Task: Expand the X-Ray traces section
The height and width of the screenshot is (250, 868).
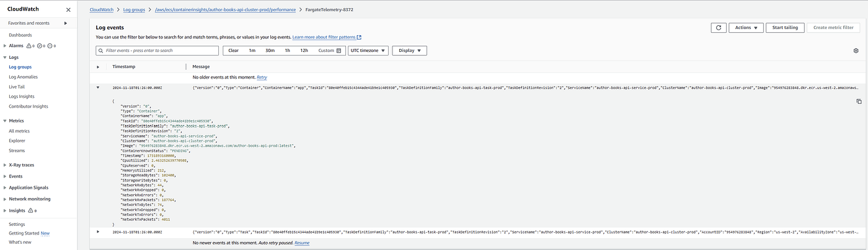Action: [x=5, y=165]
